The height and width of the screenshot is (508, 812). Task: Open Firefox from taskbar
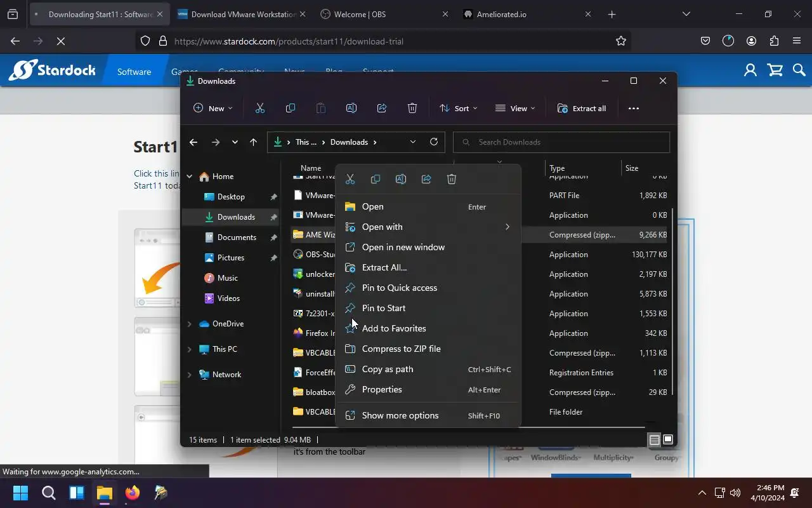point(132,493)
